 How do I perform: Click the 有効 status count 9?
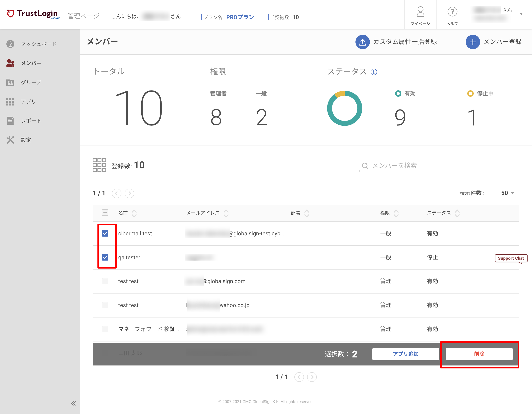400,117
